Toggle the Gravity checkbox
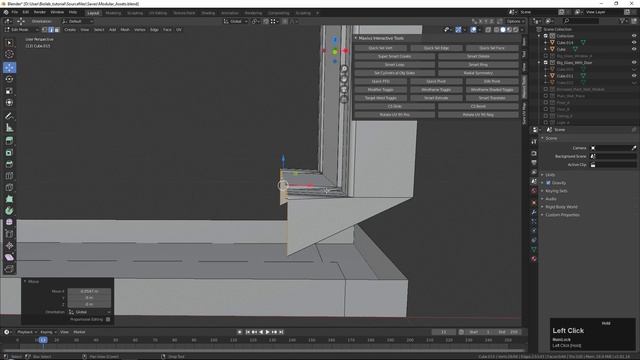The width and height of the screenshot is (640, 360). point(548,183)
